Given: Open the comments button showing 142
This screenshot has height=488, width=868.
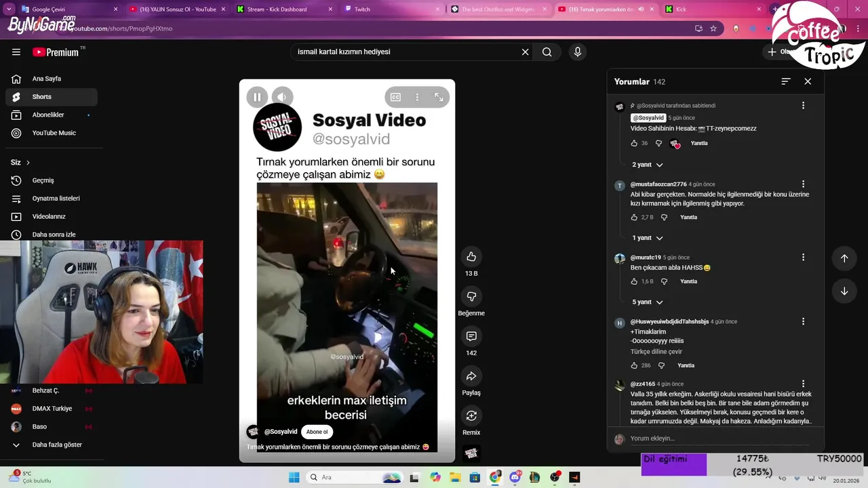Looking at the screenshot, I should 471,336.
